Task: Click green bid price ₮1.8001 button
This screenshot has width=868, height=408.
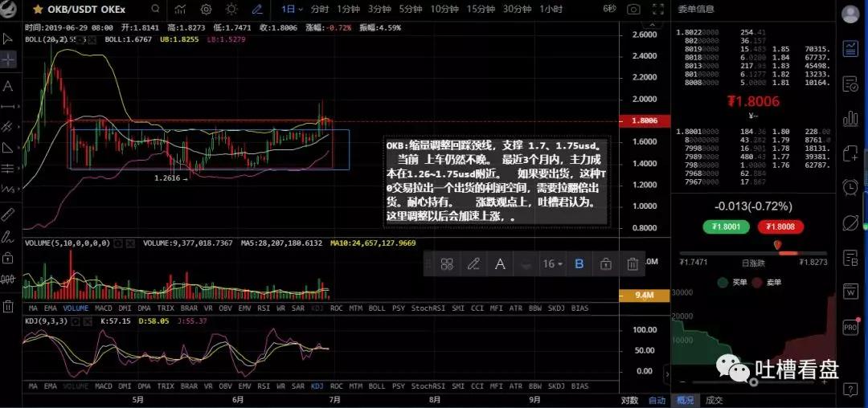Action: tap(727, 226)
